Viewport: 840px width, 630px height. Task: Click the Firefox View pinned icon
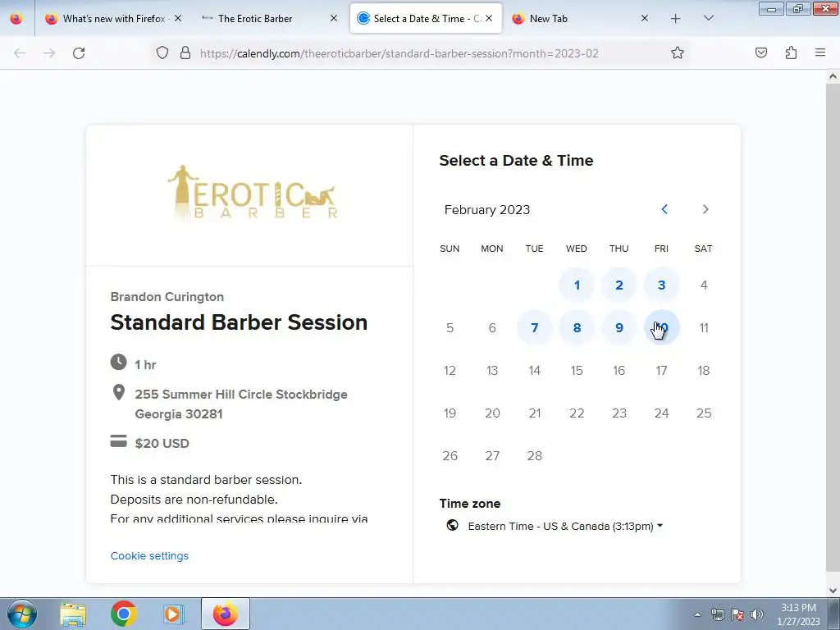click(16, 19)
